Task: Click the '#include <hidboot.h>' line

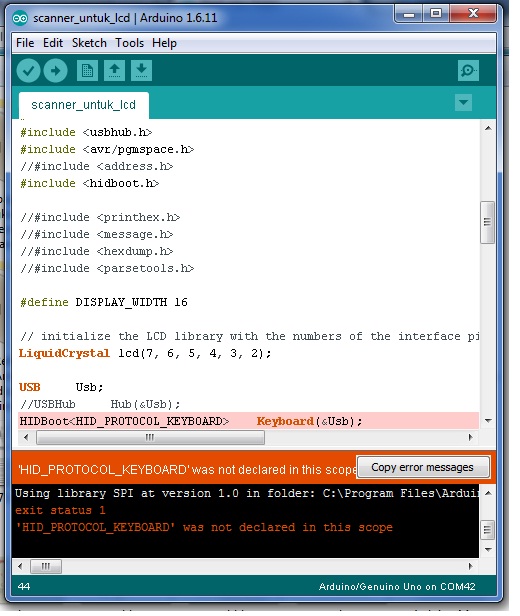Action: pyautogui.click(x=90, y=183)
